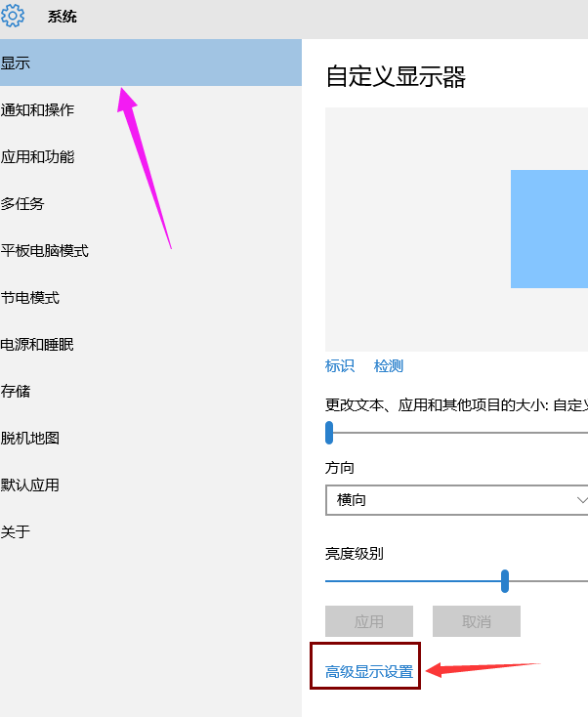The width and height of the screenshot is (588, 717).
Task: Open the 高级显示设置 link
Action: pos(369,672)
